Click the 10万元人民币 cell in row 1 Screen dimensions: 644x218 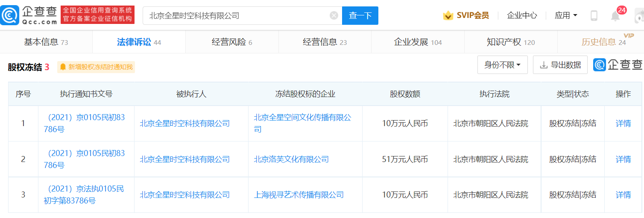[x=405, y=124]
